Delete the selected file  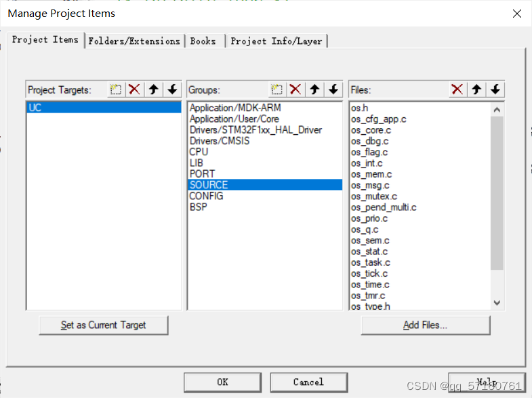tap(457, 89)
